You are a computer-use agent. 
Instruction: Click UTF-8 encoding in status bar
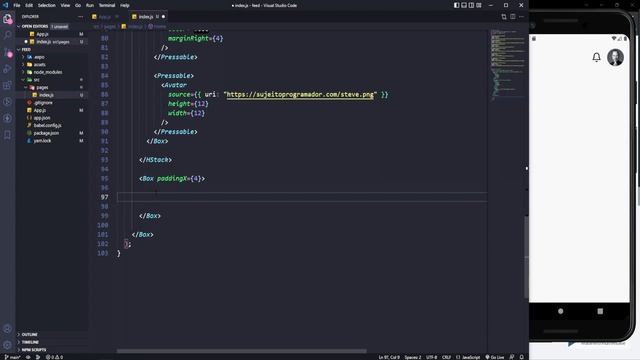[x=431, y=357]
